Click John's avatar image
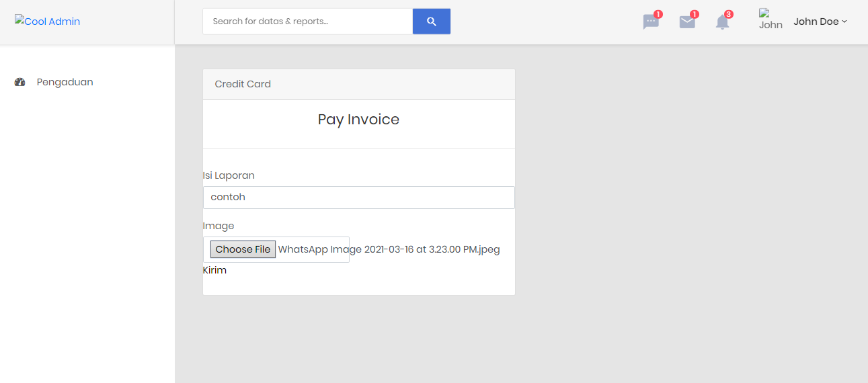 [x=771, y=19]
